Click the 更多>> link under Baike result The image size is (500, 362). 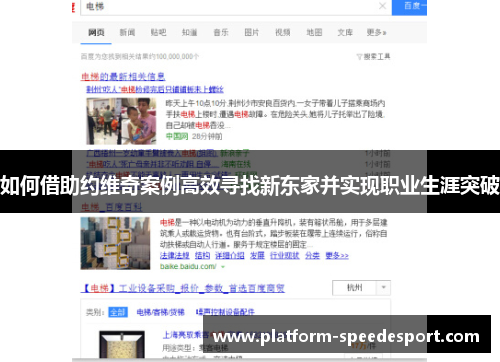337,256
